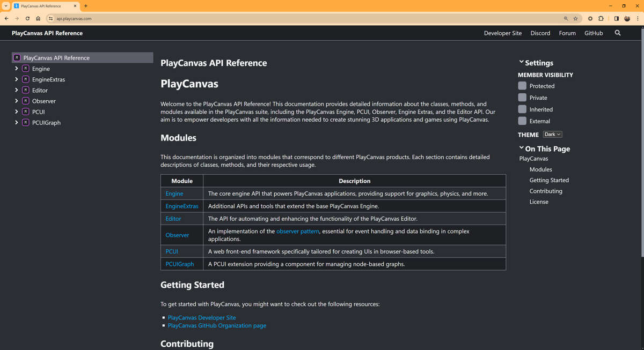Jump to PlayCanvas in On This Page
Viewport: 644px width, 350px height.
coord(534,159)
